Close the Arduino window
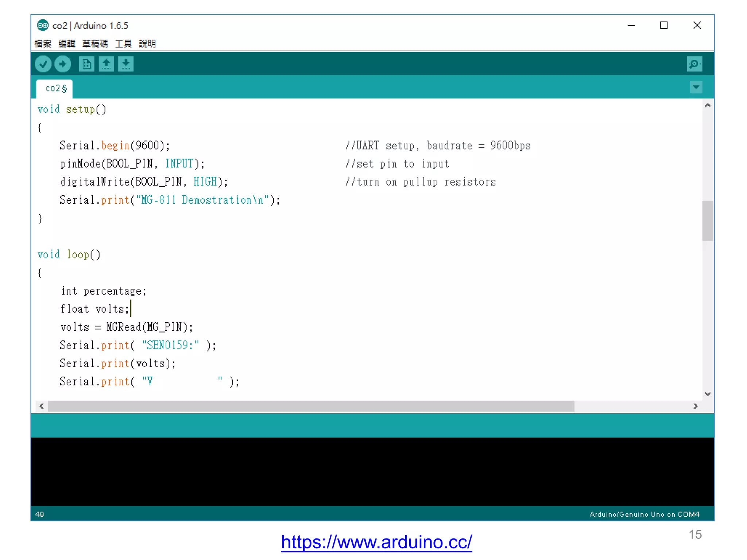Image resolution: width=747 pixels, height=560 pixels. click(697, 25)
